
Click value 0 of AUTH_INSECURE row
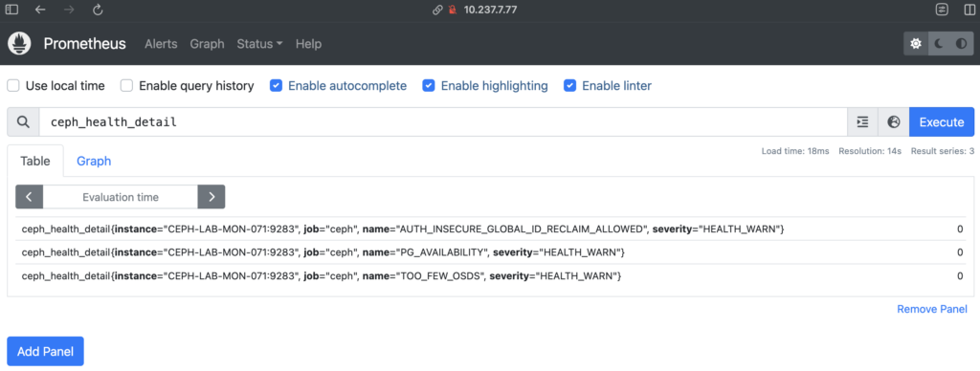click(x=960, y=229)
